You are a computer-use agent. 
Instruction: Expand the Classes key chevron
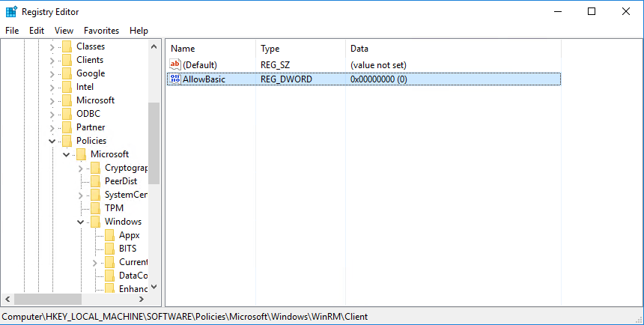tap(52, 46)
